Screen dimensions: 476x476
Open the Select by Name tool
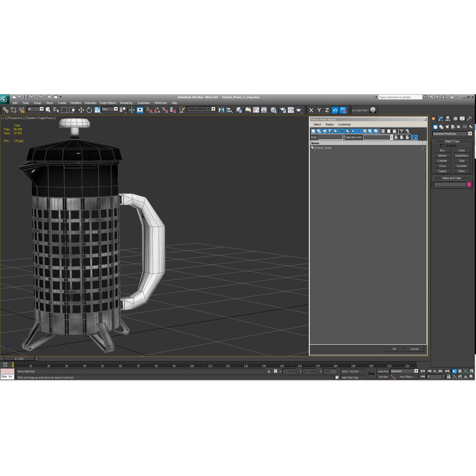pyautogui.click(x=56, y=110)
